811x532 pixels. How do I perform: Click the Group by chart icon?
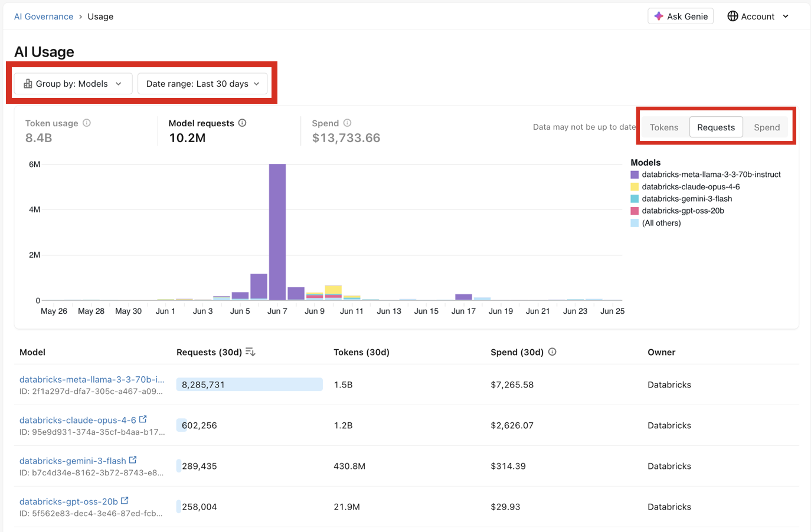(x=28, y=84)
